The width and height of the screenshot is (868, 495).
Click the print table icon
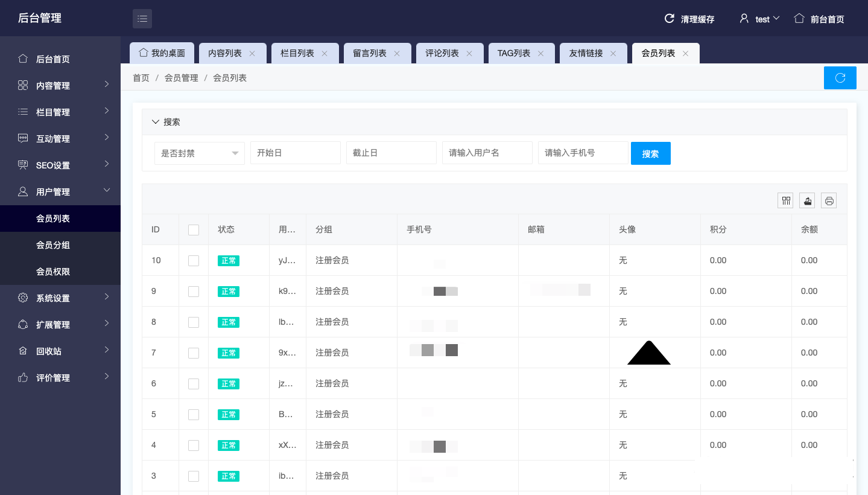coord(829,201)
